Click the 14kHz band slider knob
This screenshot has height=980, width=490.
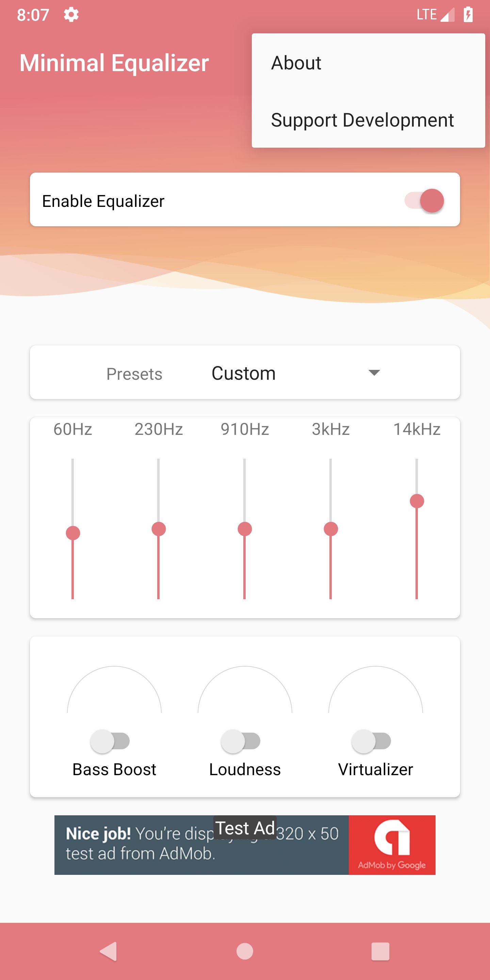[417, 501]
